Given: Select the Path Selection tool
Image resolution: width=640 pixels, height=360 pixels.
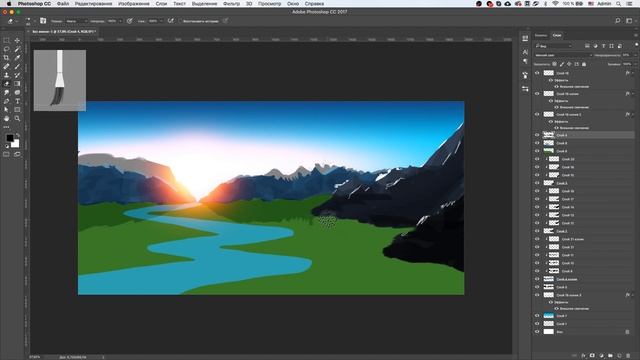Looking at the screenshot, I should pos(7,109).
